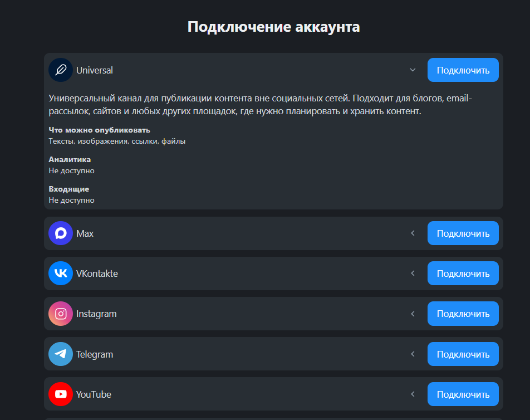Connect YouTube via Подключить button
Viewport: 530px width, 420px height.
coord(463,394)
